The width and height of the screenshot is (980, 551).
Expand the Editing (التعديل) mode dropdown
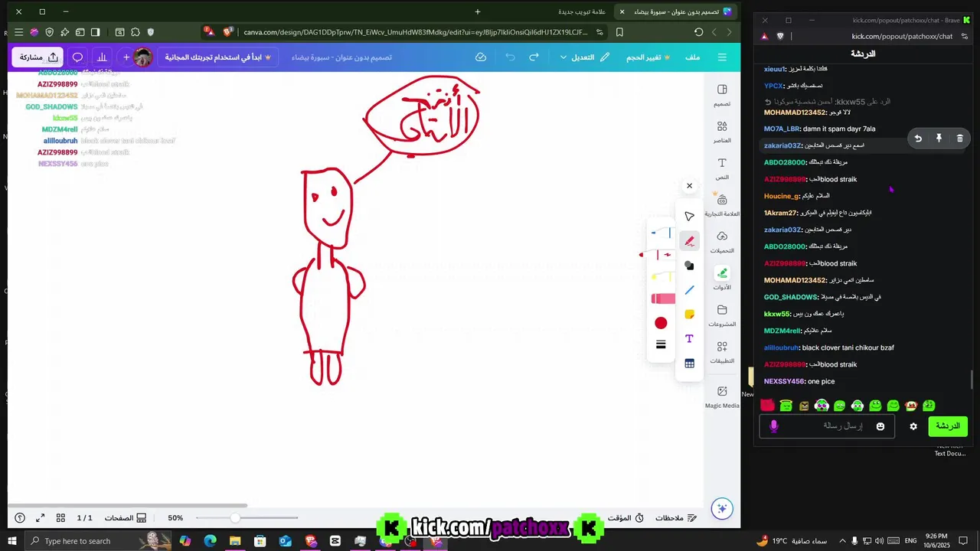pos(585,57)
